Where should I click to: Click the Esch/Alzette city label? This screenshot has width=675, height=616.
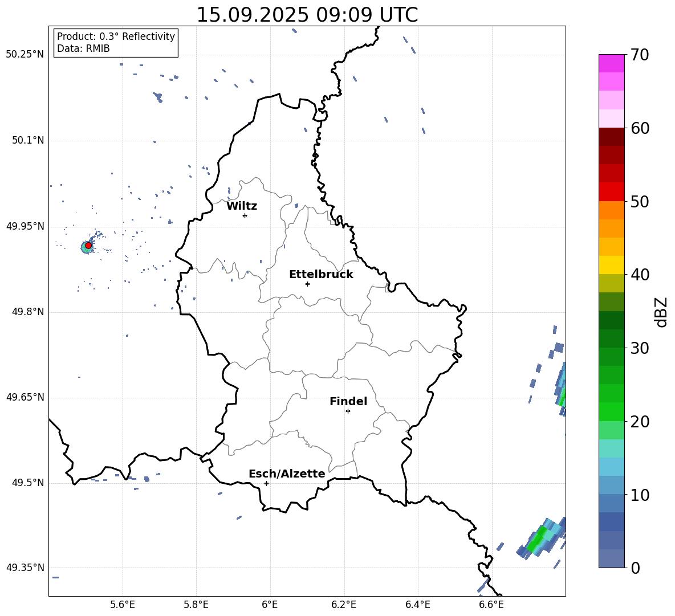point(287,474)
